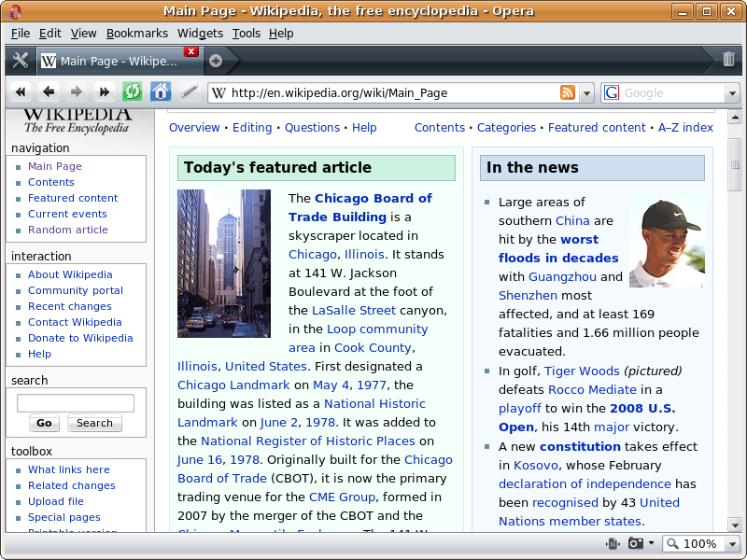Open the address bar history dropdown
Image resolution: width=747 pixels, height=560 pixels.
pyautogui.click(x=587, y=92)
